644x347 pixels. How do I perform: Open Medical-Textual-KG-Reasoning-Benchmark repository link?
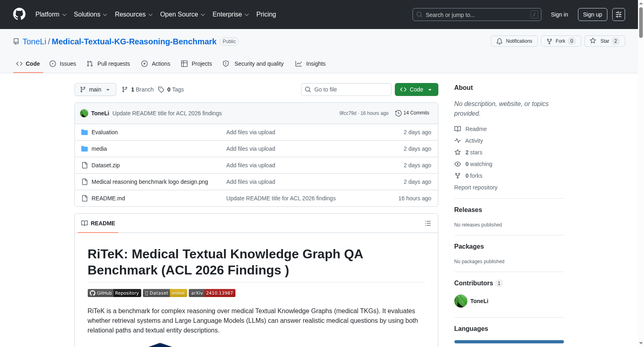pos(134,42)
